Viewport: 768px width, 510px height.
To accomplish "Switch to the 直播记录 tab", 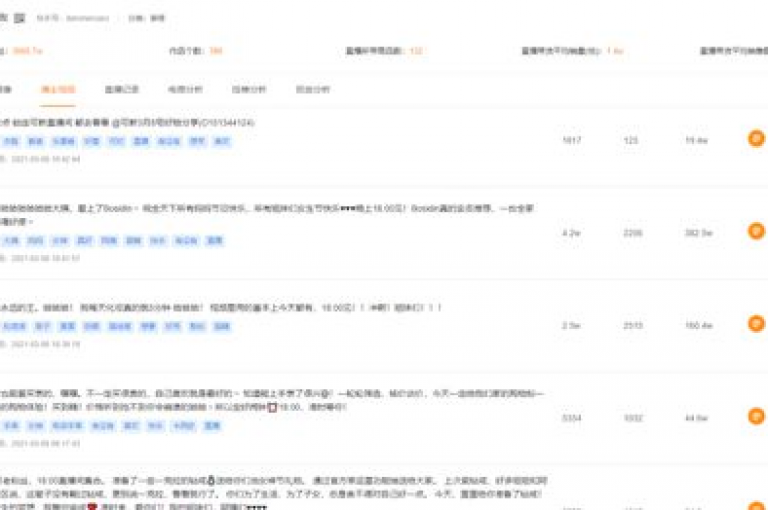I will [x=121, y=89].
